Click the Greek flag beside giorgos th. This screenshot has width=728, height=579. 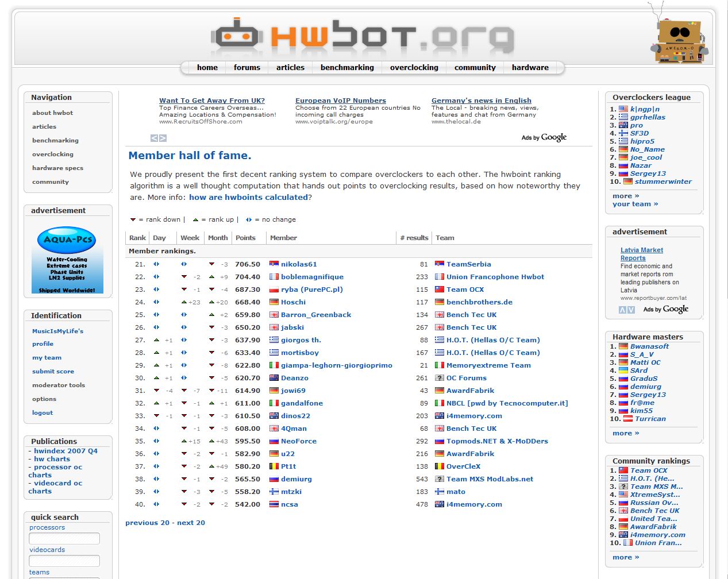[x=274, y=340]
